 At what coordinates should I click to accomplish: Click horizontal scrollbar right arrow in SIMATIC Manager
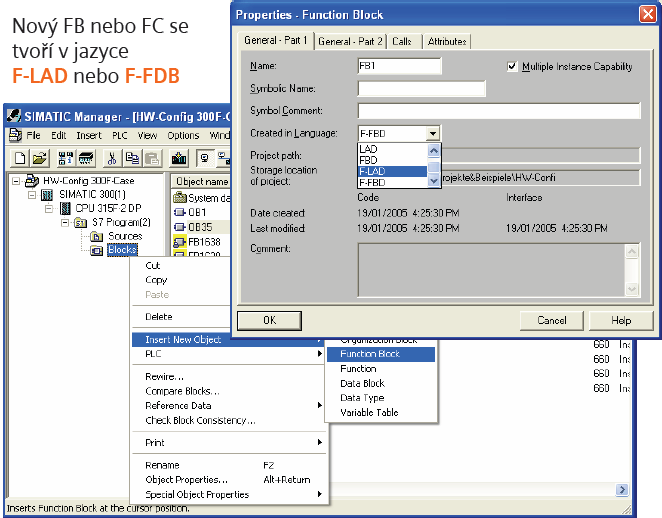pyautogui.click(x=621, y=490)
